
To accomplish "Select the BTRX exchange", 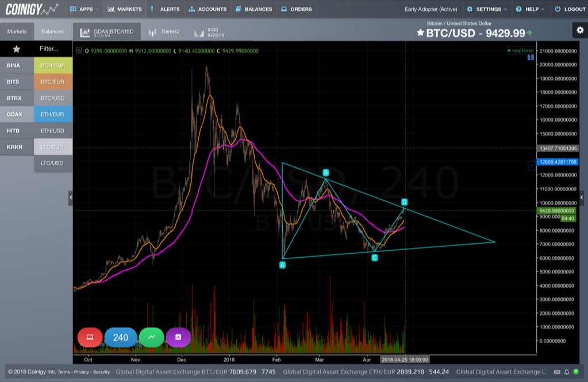I will pos(17,98).
